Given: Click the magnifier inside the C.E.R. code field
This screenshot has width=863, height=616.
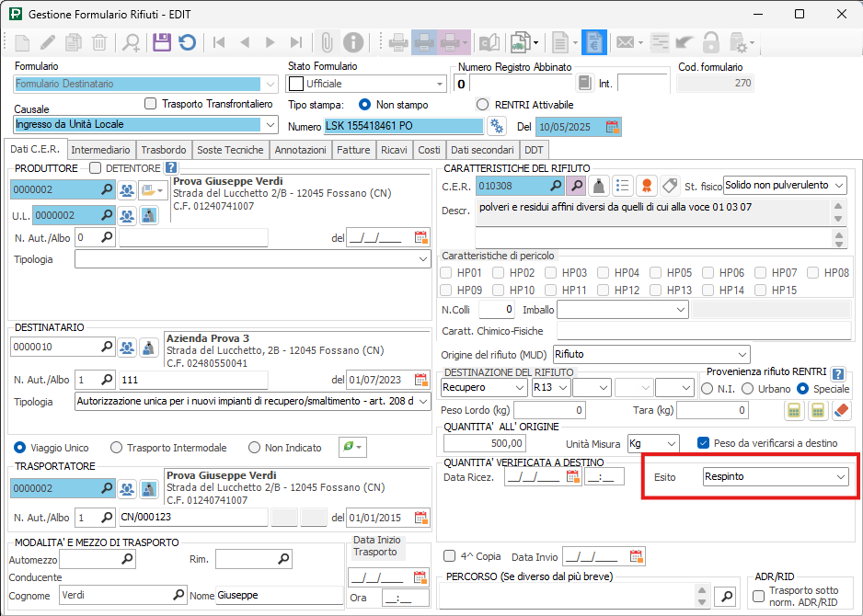Looking at the screenshot, I should (x=556, y=186).
